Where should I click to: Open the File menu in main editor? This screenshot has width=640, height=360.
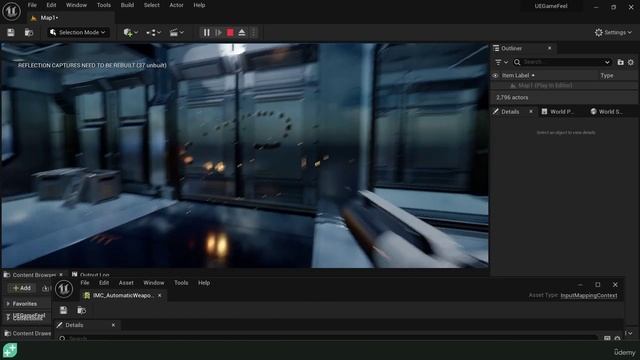32,5
